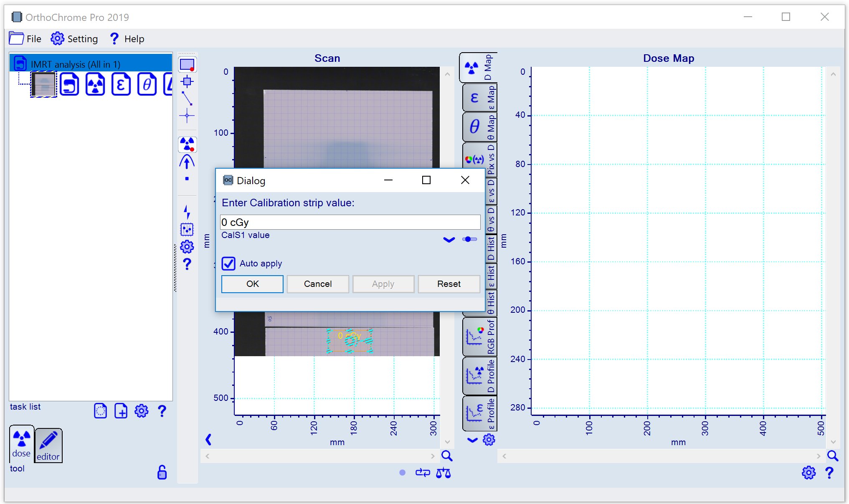Expand chevron below the map tabs

(472, 440)
